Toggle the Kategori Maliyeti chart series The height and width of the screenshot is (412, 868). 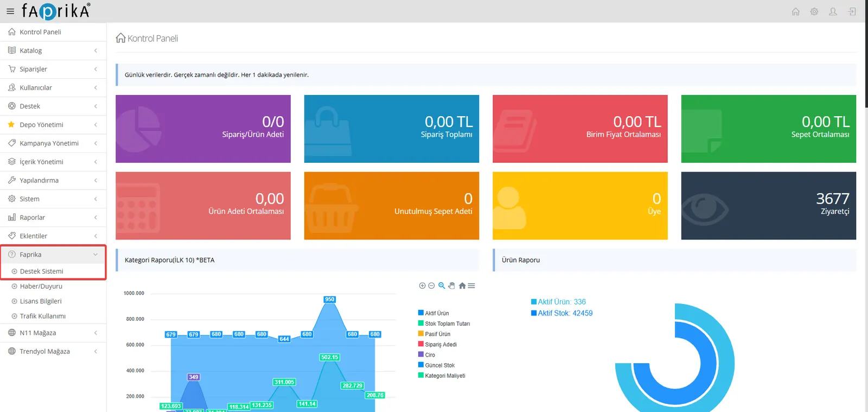(x=442, y=376)
